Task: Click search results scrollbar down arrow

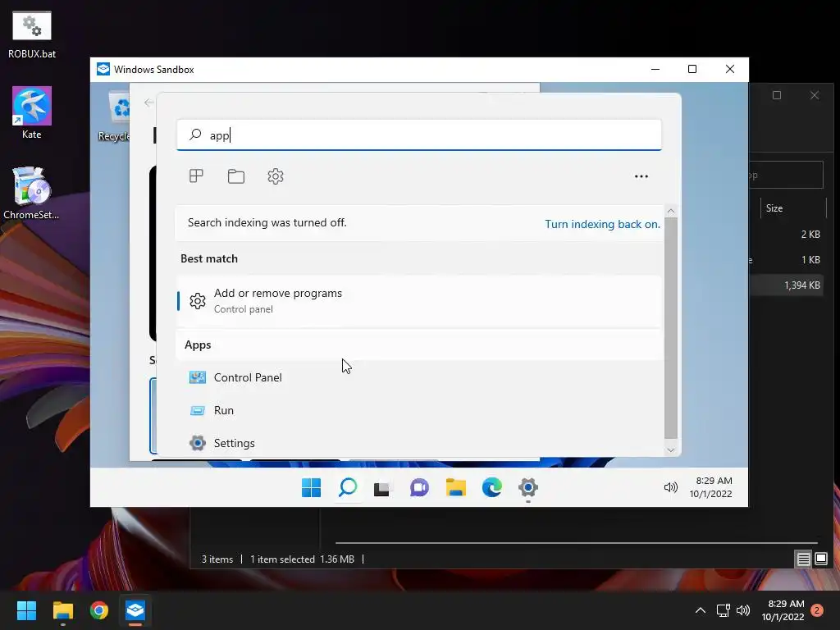Action: [671, 450]
